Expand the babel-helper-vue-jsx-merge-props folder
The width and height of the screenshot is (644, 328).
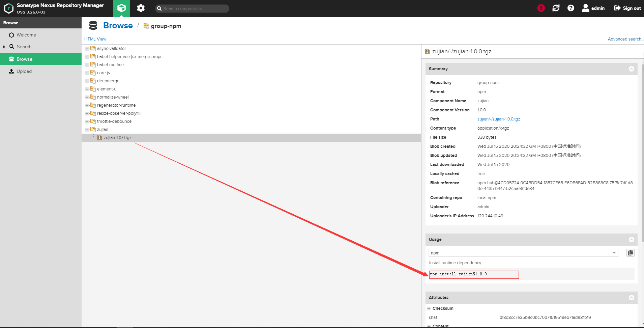click(87, 57)
